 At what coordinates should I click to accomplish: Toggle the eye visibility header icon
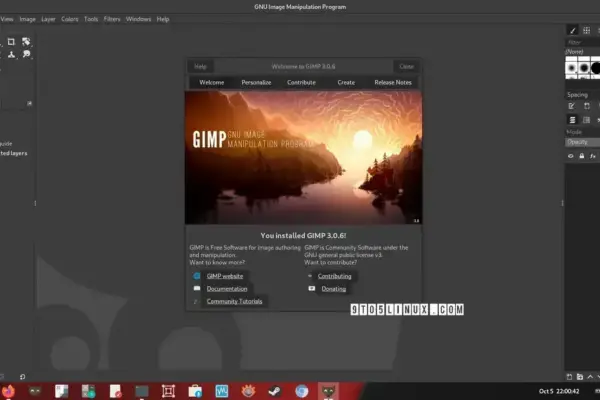click(571, 156)
